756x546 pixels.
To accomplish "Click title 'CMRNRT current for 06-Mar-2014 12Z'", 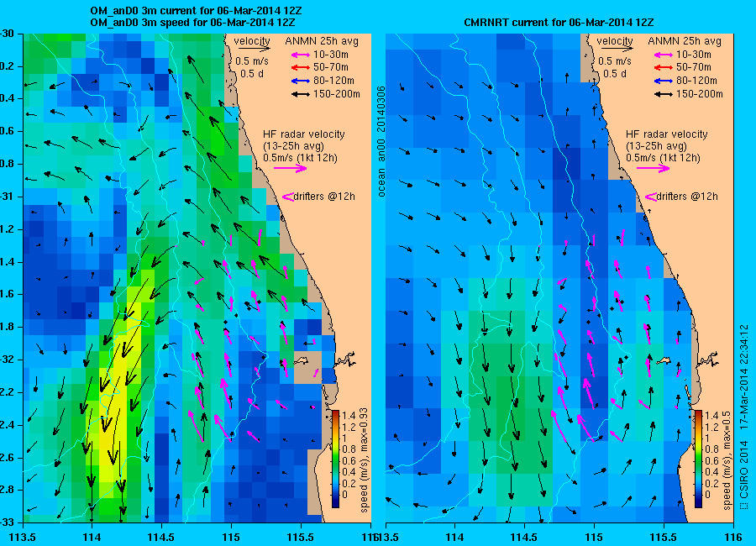I will click(559, 23).
